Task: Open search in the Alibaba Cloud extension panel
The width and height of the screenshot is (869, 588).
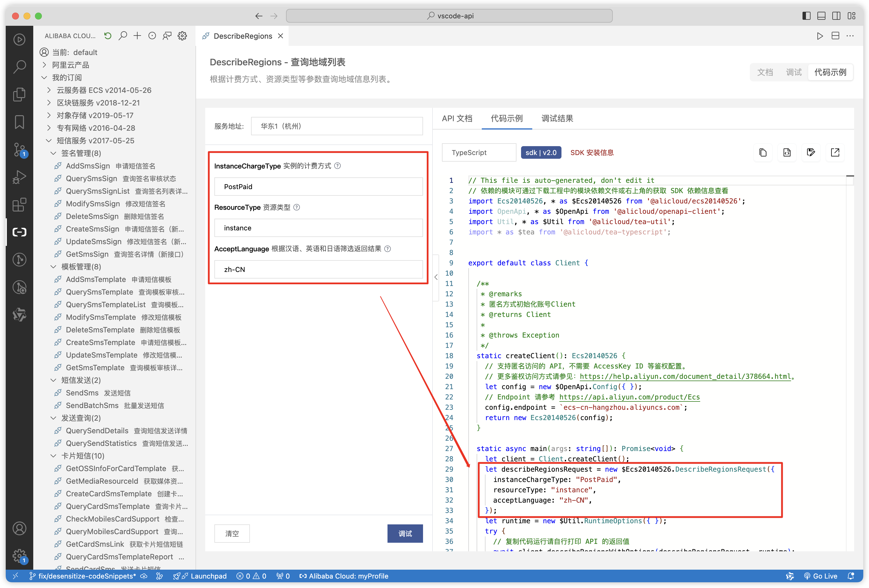Action: coord(123,36)
